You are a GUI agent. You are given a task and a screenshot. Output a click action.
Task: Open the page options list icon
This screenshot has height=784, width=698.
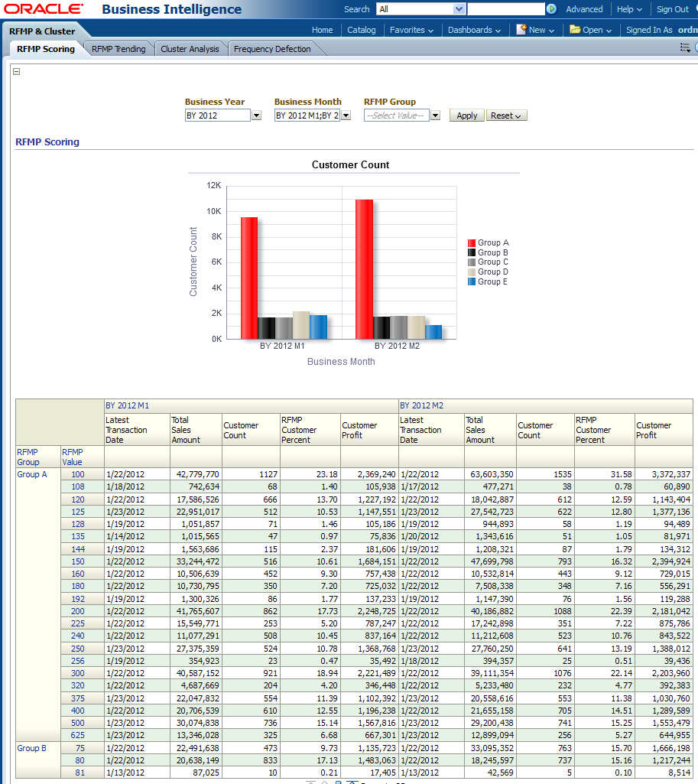pyautogui.click(x=685, y=47)
